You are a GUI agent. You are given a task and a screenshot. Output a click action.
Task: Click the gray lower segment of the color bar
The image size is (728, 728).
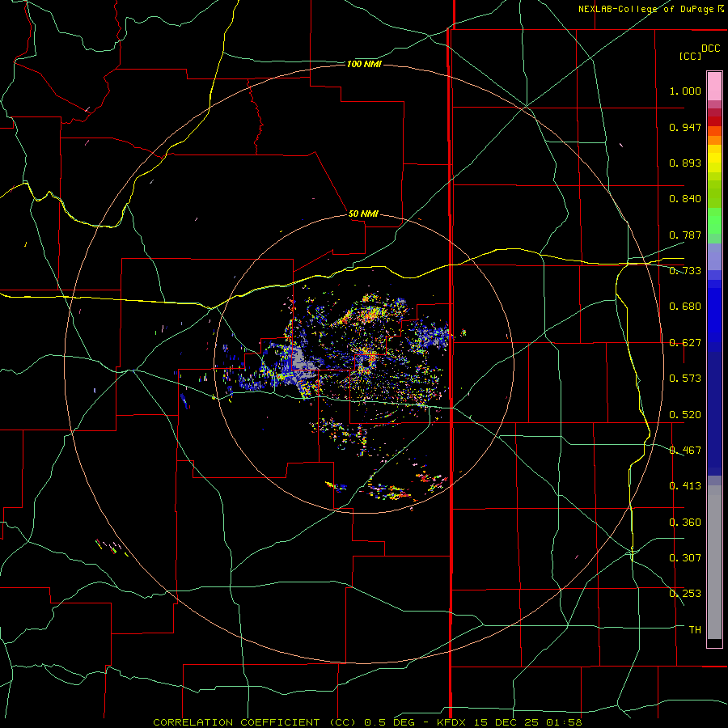(x=714, y=562)
